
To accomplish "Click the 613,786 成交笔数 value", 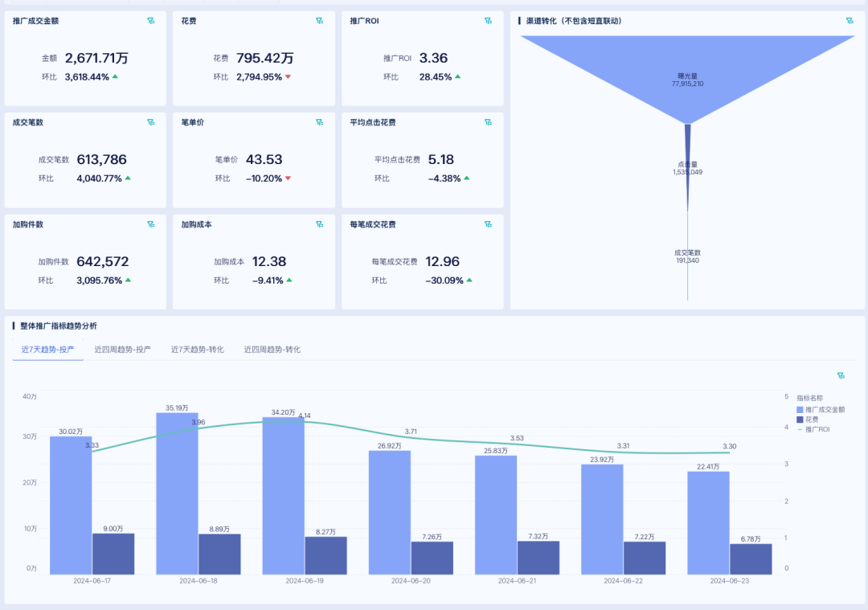I will pyautogui.click(x=102, y=159).
